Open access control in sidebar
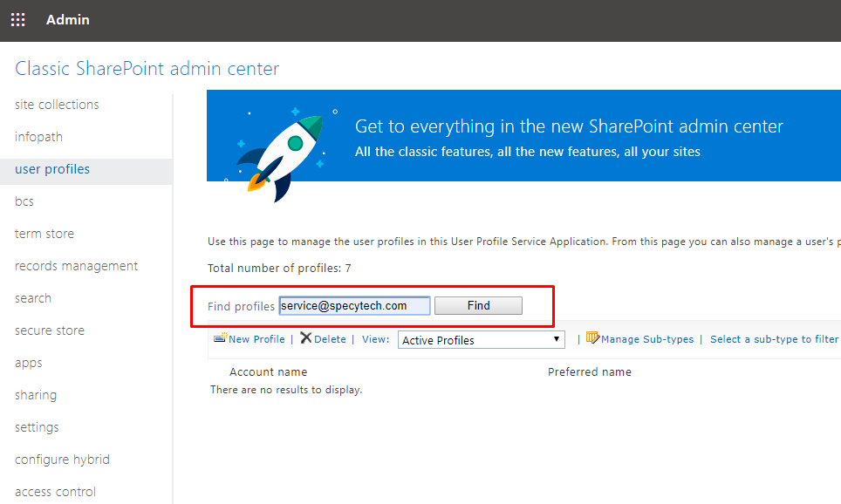841x504 pixels. point(55,492)
